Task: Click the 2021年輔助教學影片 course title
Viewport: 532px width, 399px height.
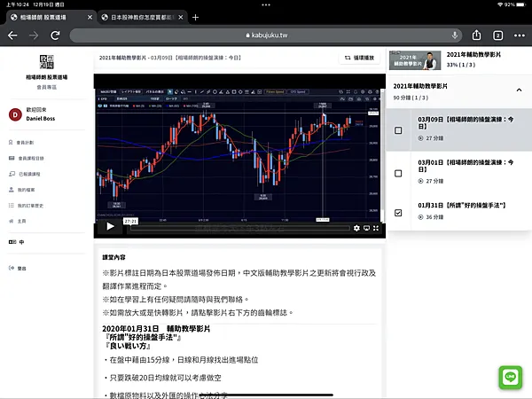Action: coord(473,55)
